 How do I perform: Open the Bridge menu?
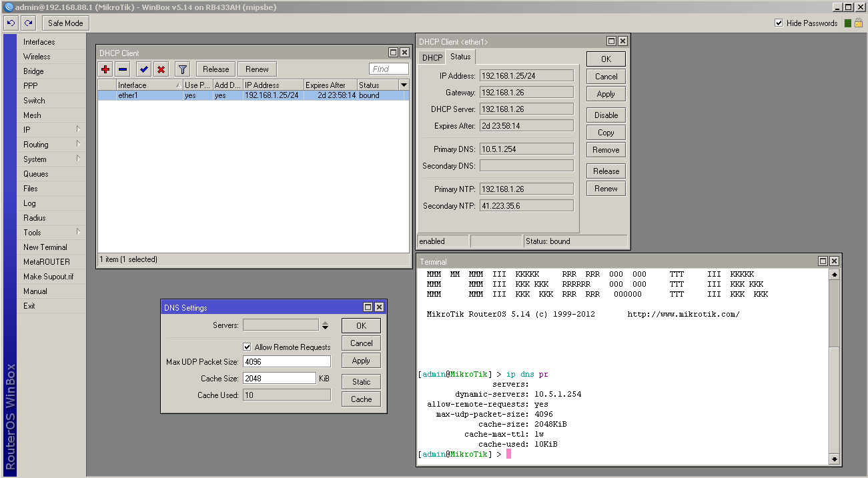coord(51,71)
